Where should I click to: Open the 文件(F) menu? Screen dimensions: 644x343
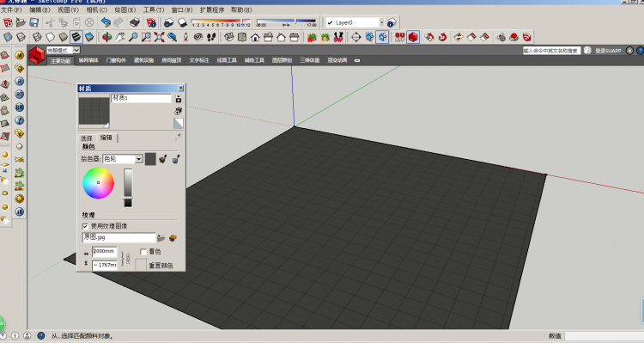[11, 9]
